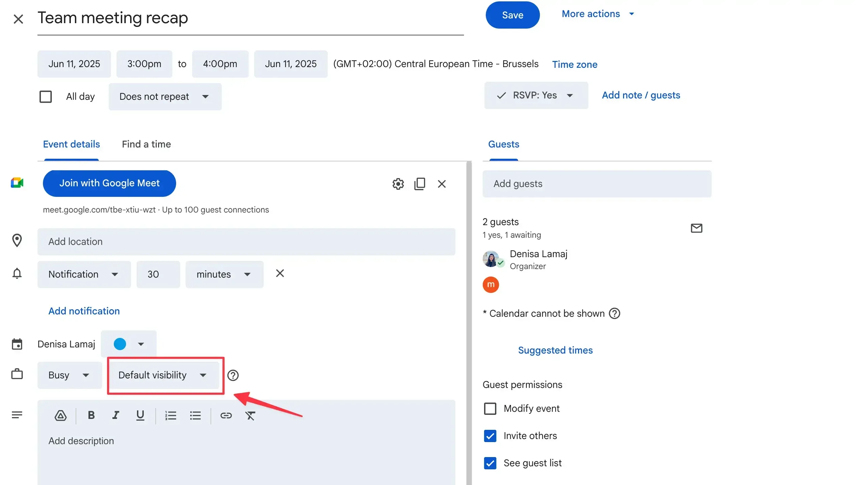Email guests using the envelope icon

[x=696, y=228]
